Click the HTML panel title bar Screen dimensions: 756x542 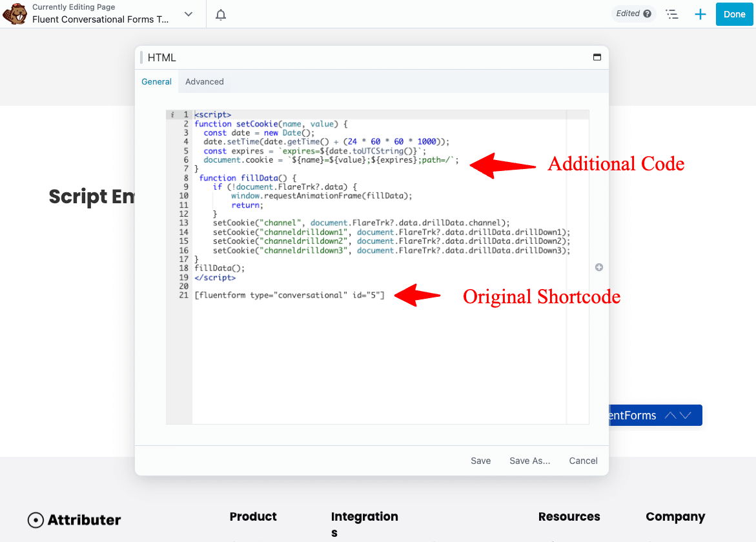[371, 58]
